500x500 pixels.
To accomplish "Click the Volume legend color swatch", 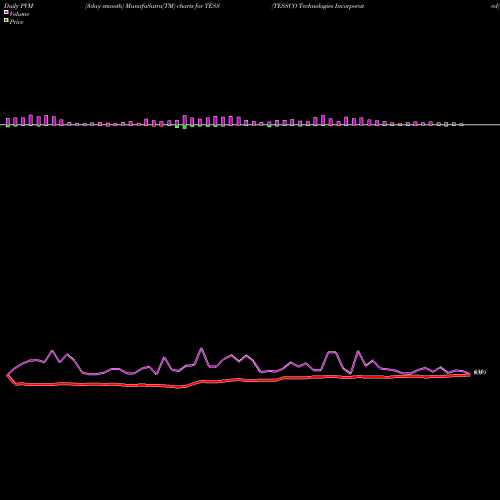I will click(6, 12).
